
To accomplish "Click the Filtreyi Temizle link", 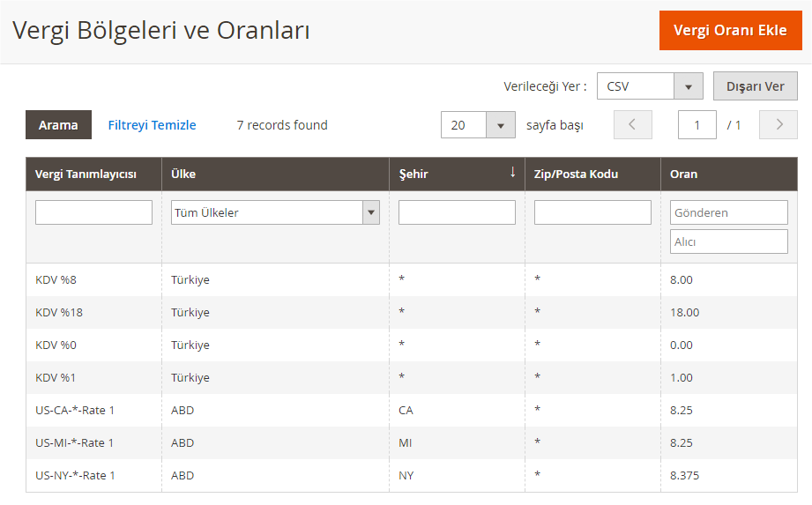I will click(152, 124).
